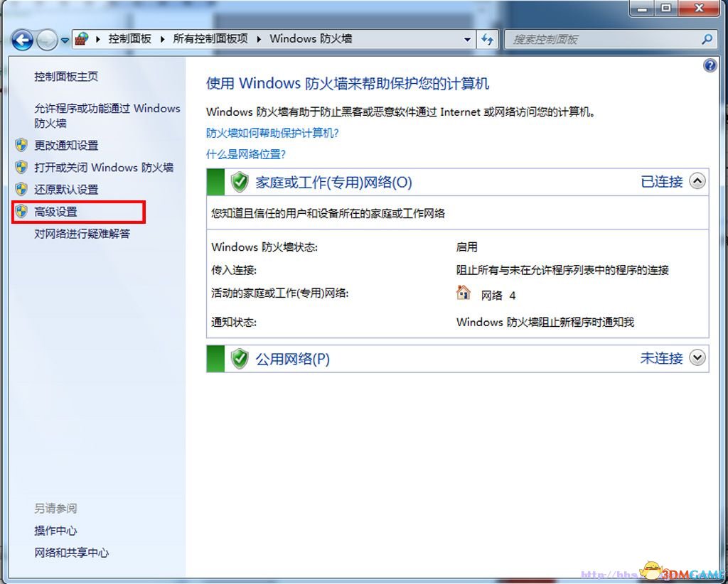Click shield icon beside 高级设置
The height and width of the screenshot is (584, 728).
(x=21, y=212)
